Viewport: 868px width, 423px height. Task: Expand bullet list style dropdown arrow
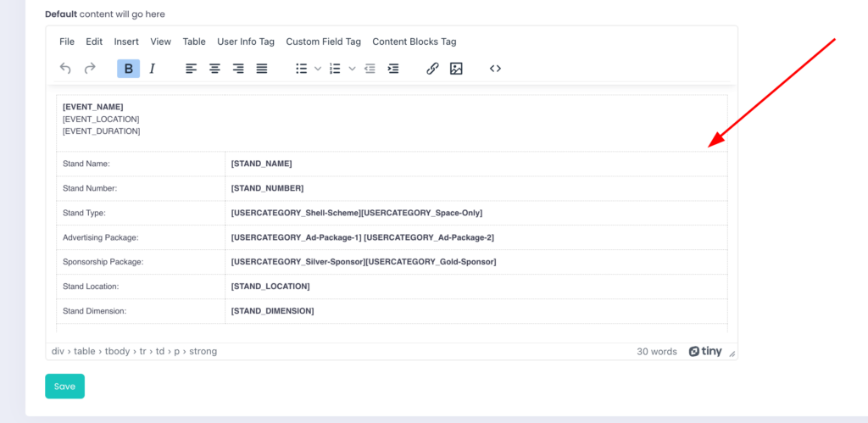pyautogui.click(x=318, y=69)
